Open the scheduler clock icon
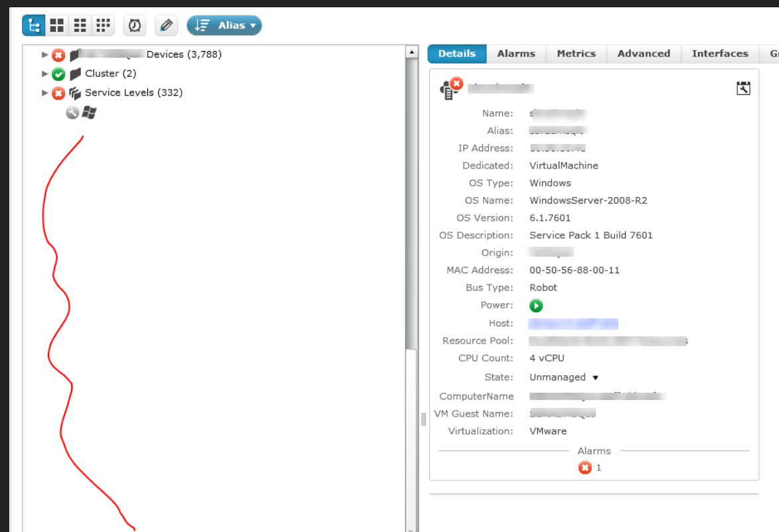This screenshot has height=532, width=779. click(135, 25)
